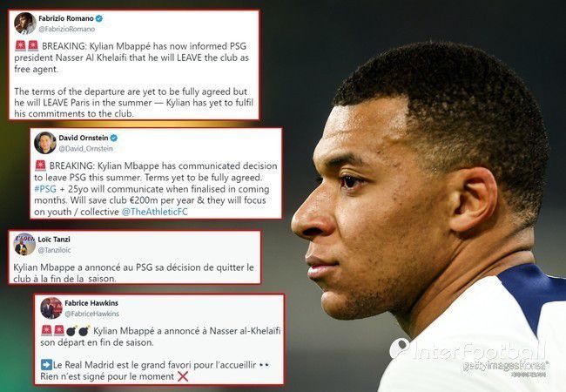This screenshot has width=566, height=392.
Task: Click the verified badge next to Fabrizio Romano
Action: [x=98, y=18]
